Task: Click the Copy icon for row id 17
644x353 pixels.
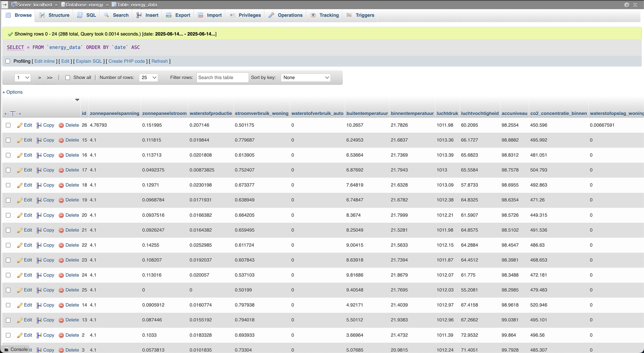Action: click(x=39, y=170)
